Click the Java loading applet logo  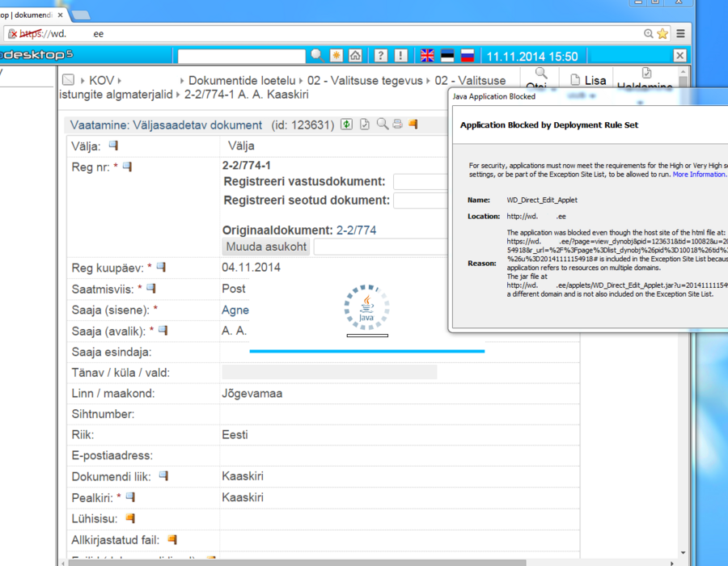click(x=366, y=307)
